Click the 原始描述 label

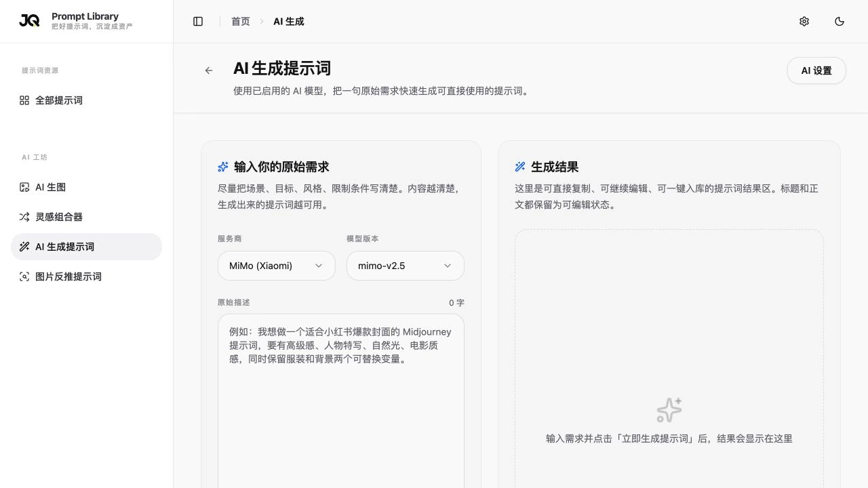[x=234, y=302]
